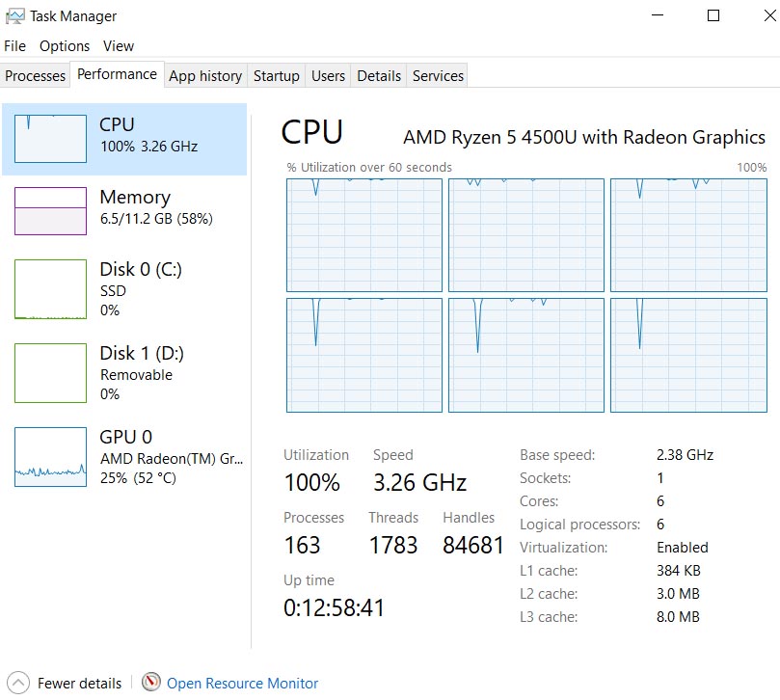Open the Options menu
Image resolution: width=780 pixels, height=700 pixels.
tap(65, 46)
